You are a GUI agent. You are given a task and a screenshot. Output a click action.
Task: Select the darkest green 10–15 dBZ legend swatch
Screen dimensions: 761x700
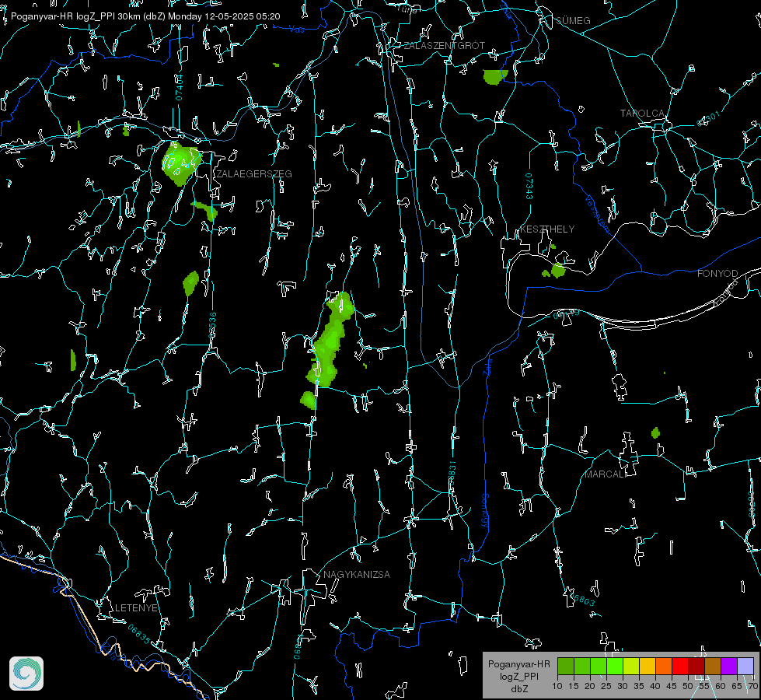566,666
